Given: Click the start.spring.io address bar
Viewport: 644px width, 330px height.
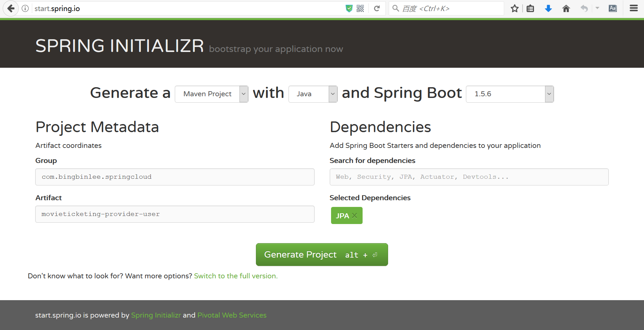Looking at the screenshot, I should pyautogui.click(x=188, y=8).
